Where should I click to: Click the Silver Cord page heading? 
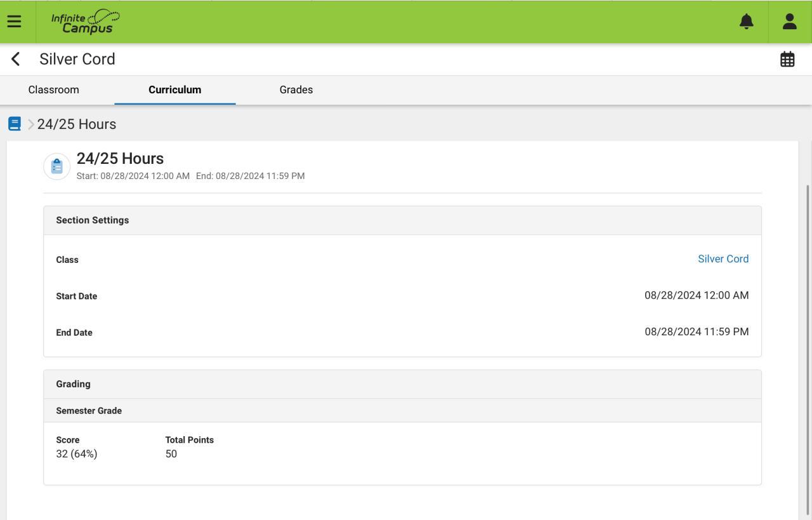coord(77,59)
